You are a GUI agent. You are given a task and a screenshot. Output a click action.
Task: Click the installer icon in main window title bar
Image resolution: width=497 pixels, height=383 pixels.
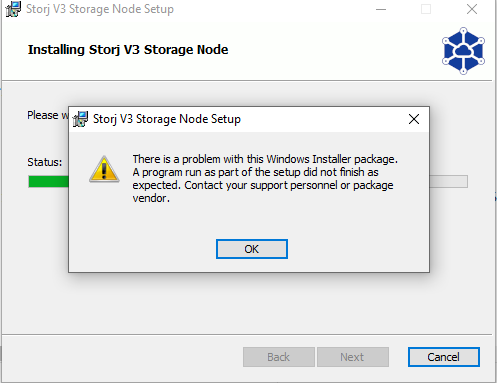[x=13, y=9]
